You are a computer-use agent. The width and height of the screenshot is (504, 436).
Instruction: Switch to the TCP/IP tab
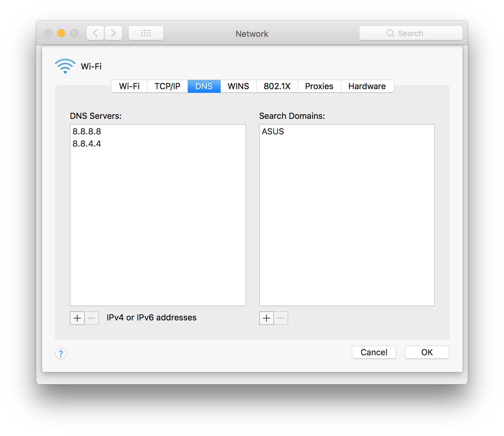(x=167, y=86)
